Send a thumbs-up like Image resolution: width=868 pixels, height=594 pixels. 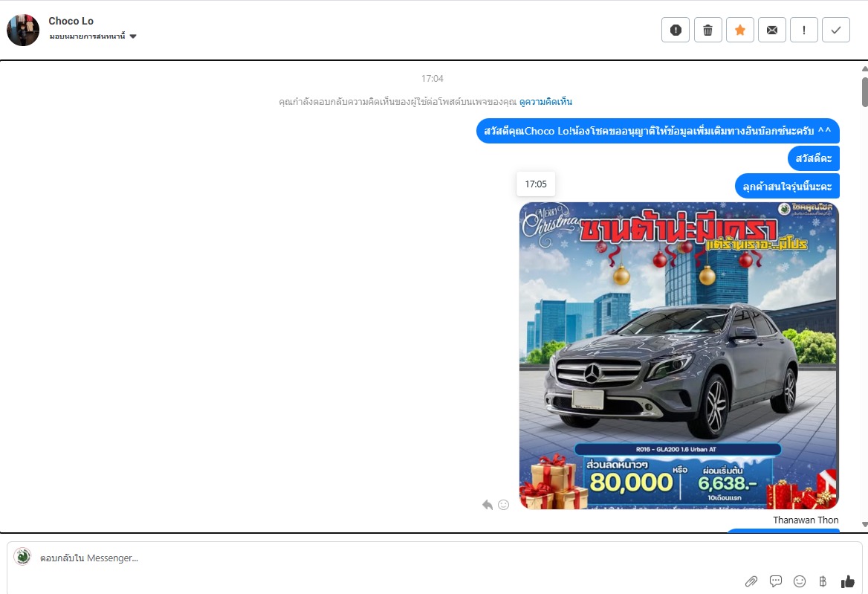tap(847, 581)
